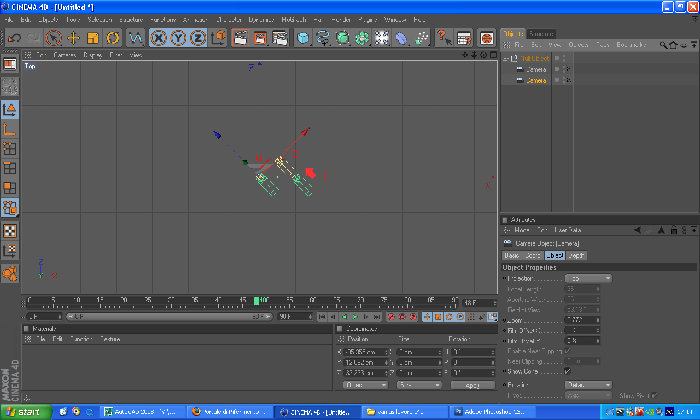Collapse the Null Object tree item
Image resolution: width=700 pixels, height=420 pixels.
[506, 58]
